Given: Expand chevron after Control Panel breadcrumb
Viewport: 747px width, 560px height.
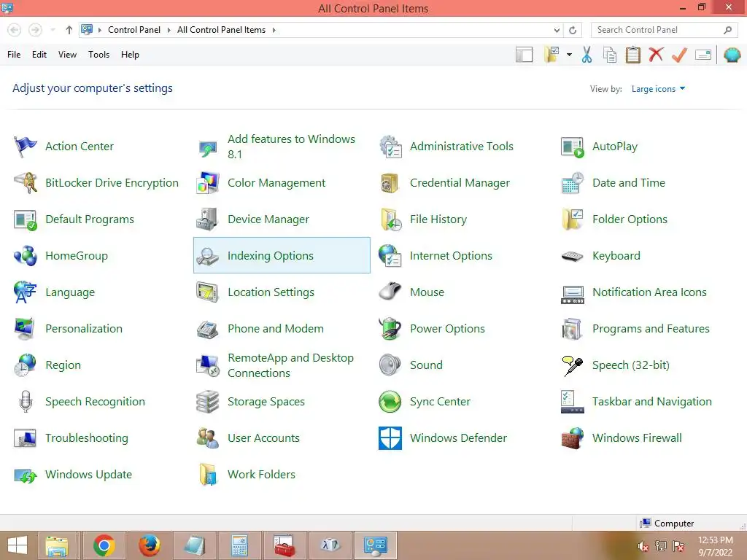Looking at the screenshot, I should pyautogui.click(x=169, y=30).
